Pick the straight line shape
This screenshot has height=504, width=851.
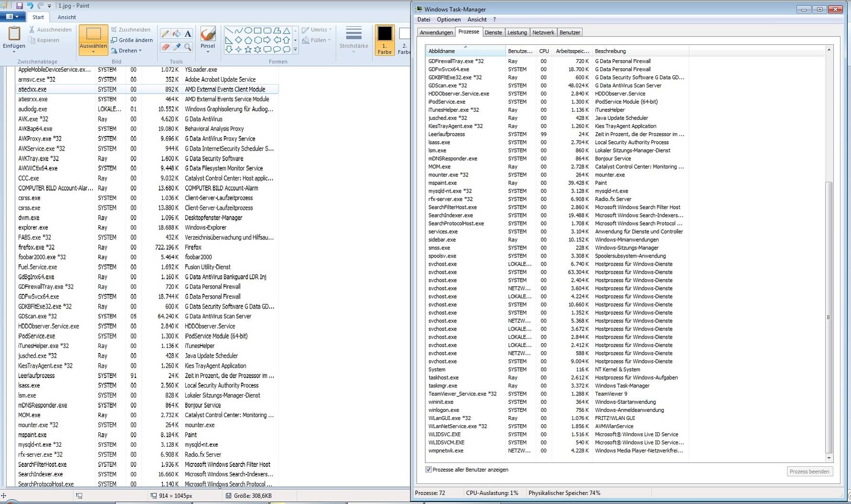tap(229, 31)
